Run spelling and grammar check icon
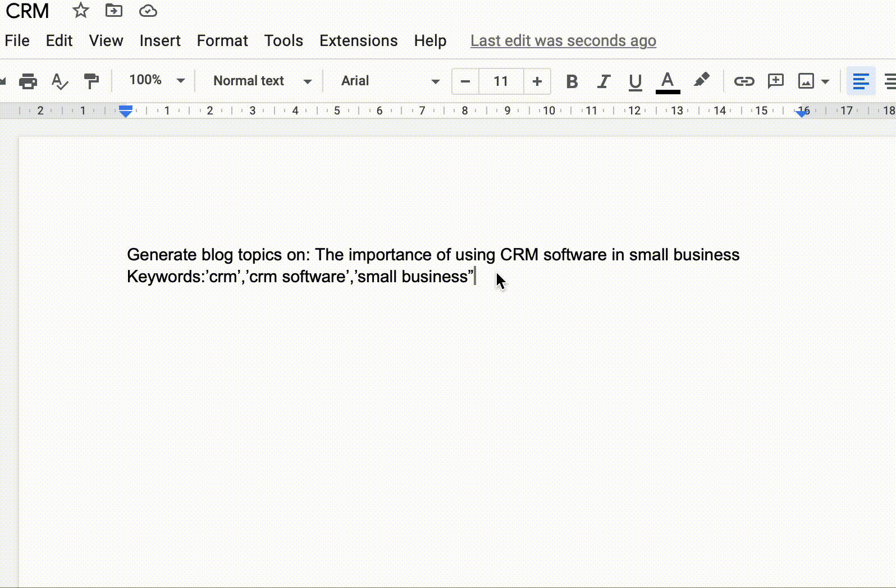 coord(60,81)
